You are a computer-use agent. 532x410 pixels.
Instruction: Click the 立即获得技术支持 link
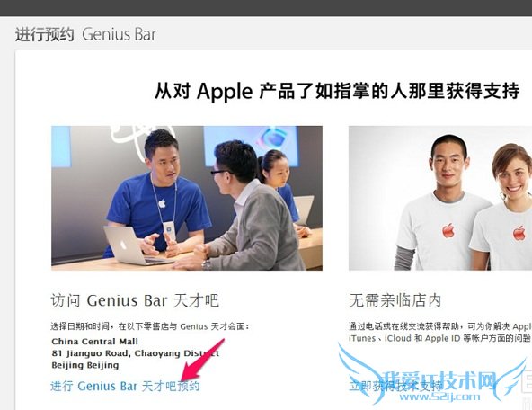tap(396, 387)
